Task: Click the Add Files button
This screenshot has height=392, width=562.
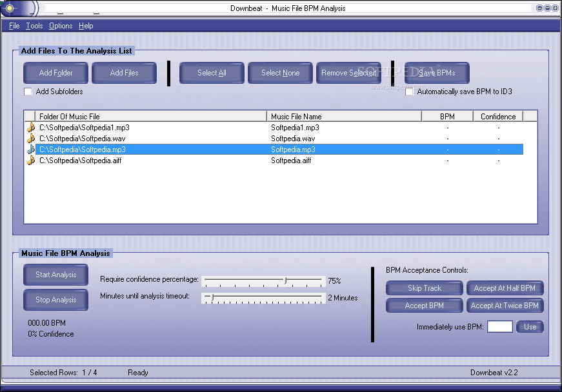Action: click(124, 73)
